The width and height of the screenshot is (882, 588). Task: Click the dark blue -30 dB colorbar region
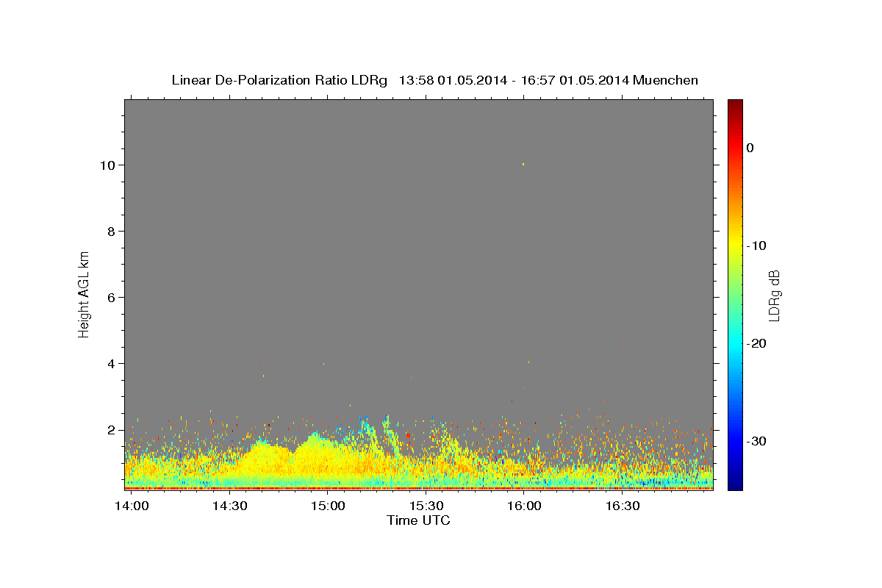click(x=735, y=441)
